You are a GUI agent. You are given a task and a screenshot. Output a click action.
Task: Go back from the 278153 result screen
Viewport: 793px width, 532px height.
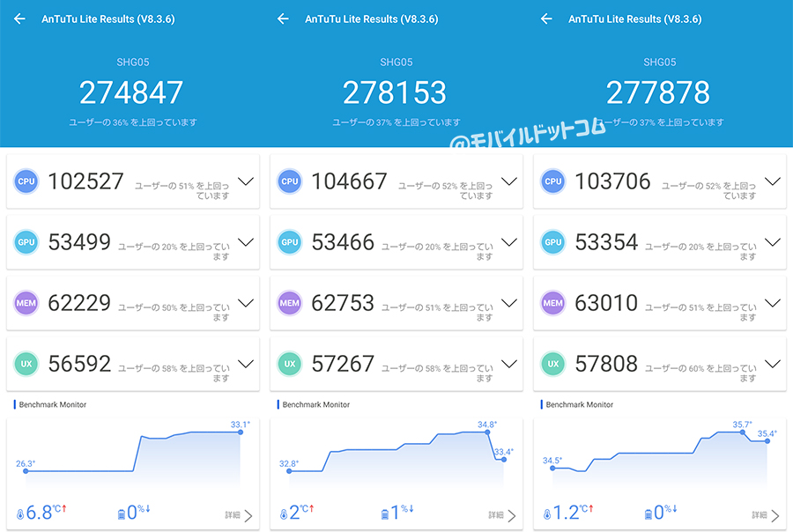click(x=283, y=18)
